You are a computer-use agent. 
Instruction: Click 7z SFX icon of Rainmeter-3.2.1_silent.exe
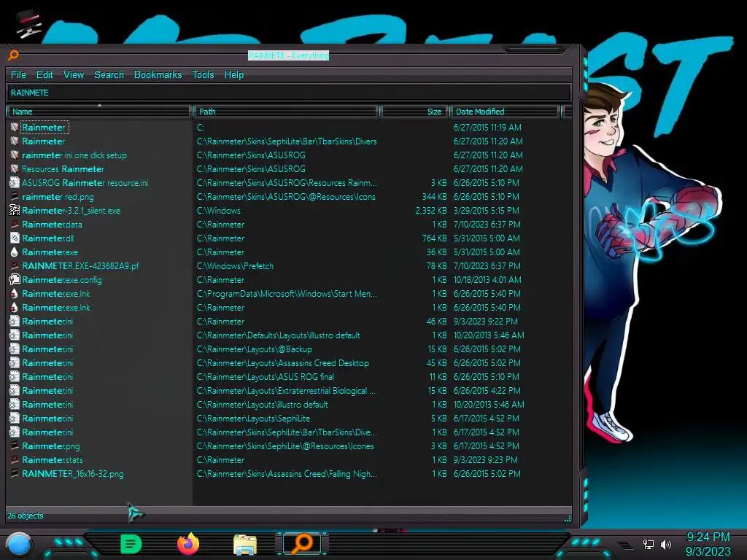click(x=15, y=210)
